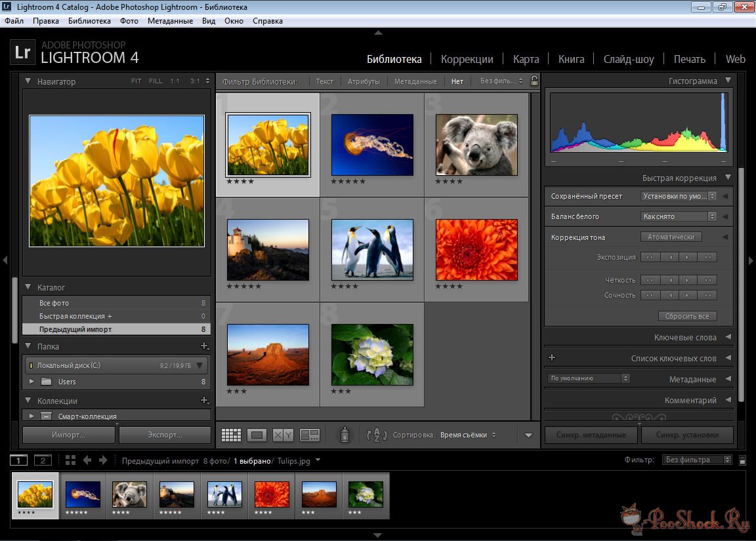
Task: Reverse the sort direction with the A-Z icon
Action: click(x=377, y=435)
